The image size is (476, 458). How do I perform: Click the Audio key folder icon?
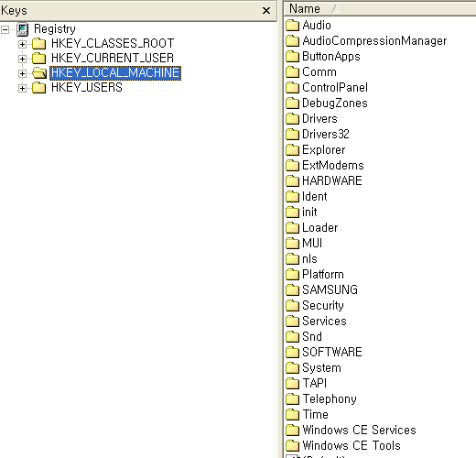coord(292,25)
